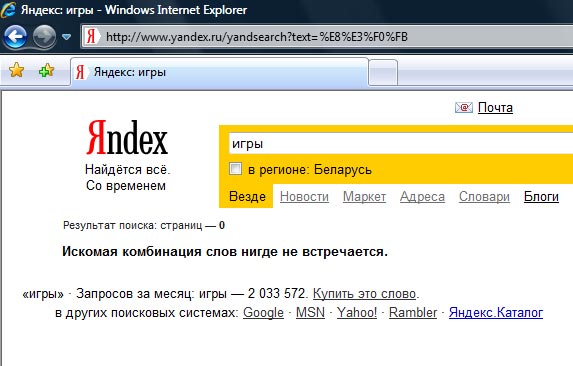The height and width of the screenshot is (366, 573).
Task: Open the Почта mail link
Action: [495, 107]
